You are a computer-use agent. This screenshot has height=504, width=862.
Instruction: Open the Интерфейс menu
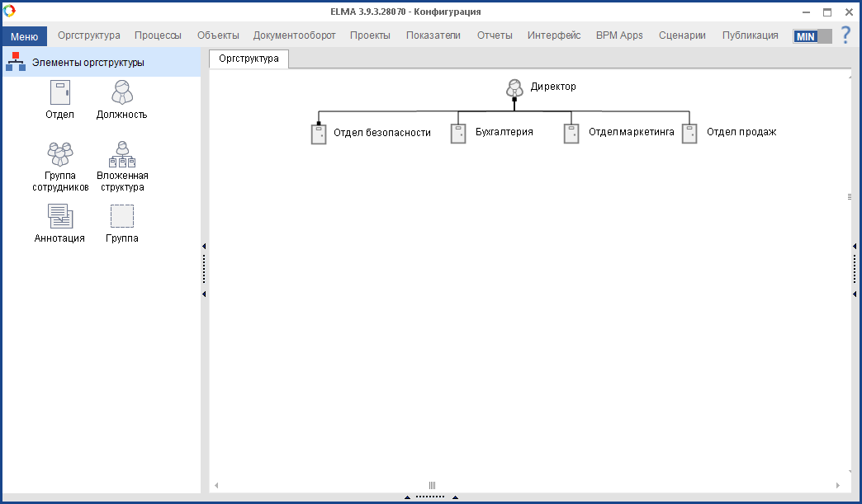[554, 35]
